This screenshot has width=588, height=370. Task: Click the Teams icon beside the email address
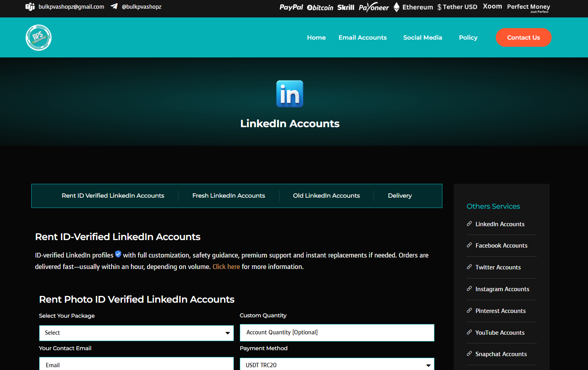tap(30, 7)
